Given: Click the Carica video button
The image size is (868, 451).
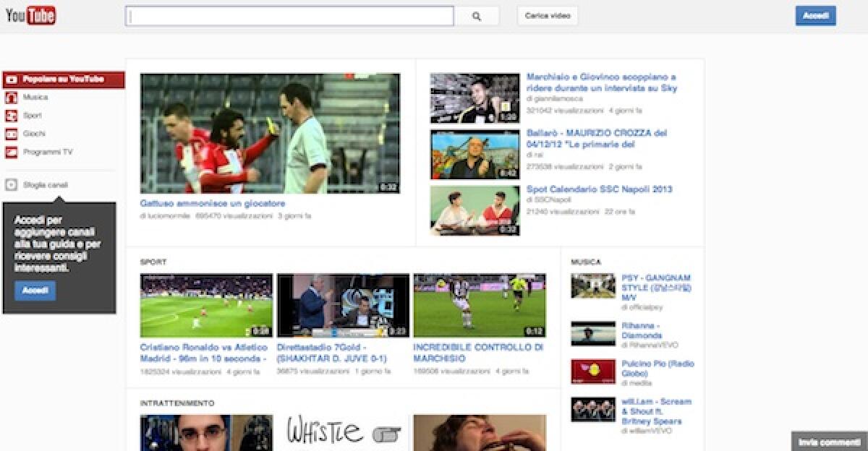Looking at the screenshot, I should [x=548, y=16].
